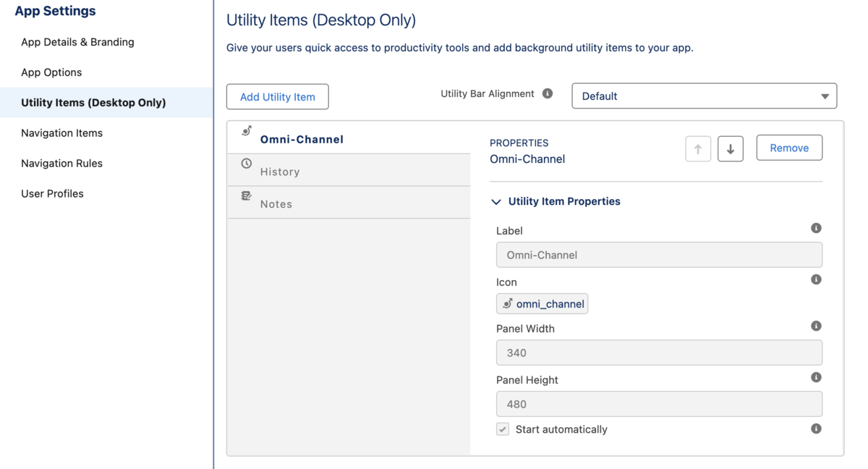
Task: Click the Label input field
Action: [x=659, y=255]
